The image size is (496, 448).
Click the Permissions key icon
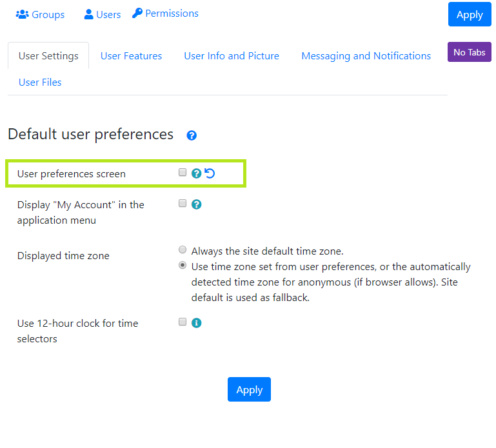coord(137,13)
